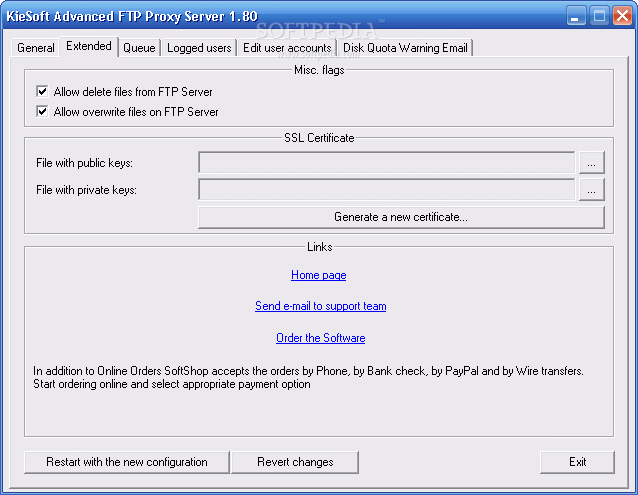Screen dimensions: 638x495
Task: Browse for the public keys file
Action: tap(592, 163)
